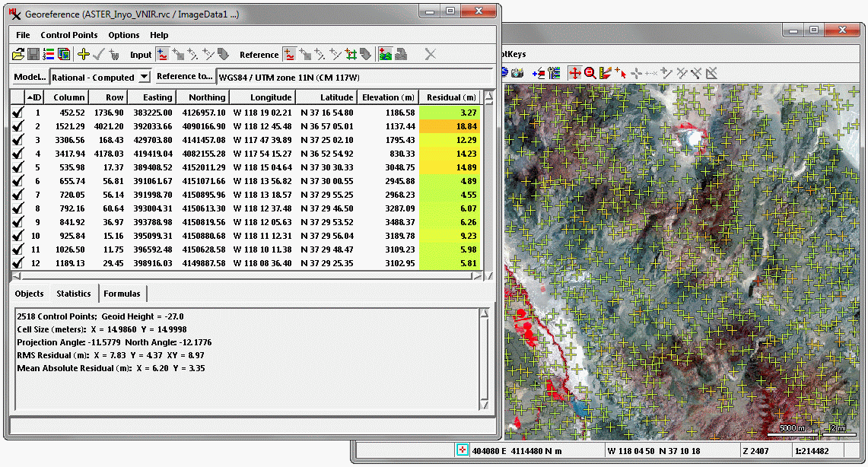Uncheck control point row ID 1
Image resolution: width=868 pixels, height=467 pixels.
(x=17, y=113)
